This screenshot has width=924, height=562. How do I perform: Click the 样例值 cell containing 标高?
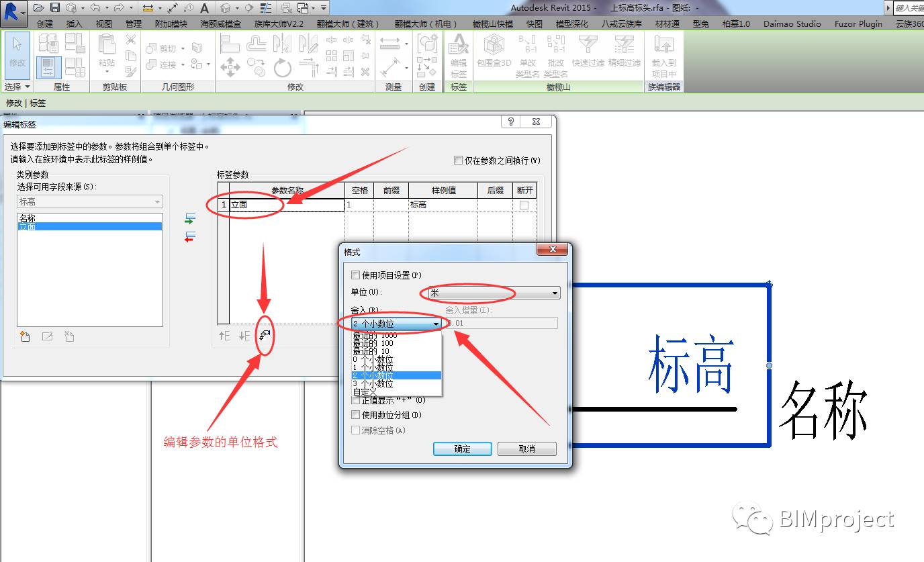click(443, 205)
